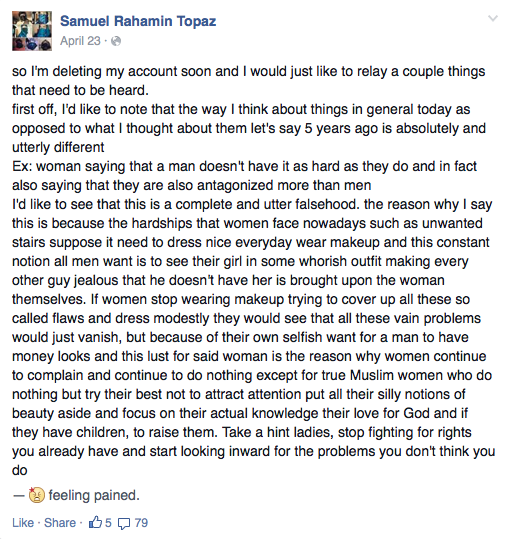The width and height of the screenshot is (508, 539).
Task: Click the line starting 'themselves. If women stop'
Action: 241,299
